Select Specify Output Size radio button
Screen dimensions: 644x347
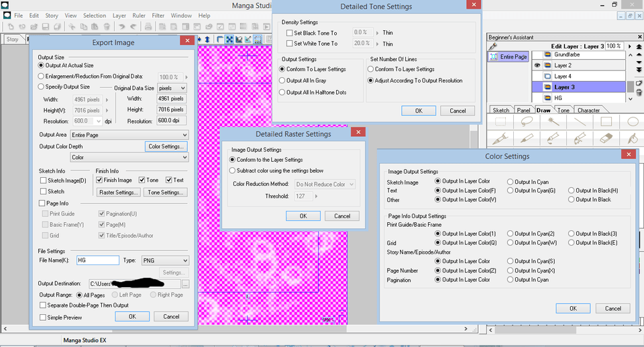coord(41,87)
